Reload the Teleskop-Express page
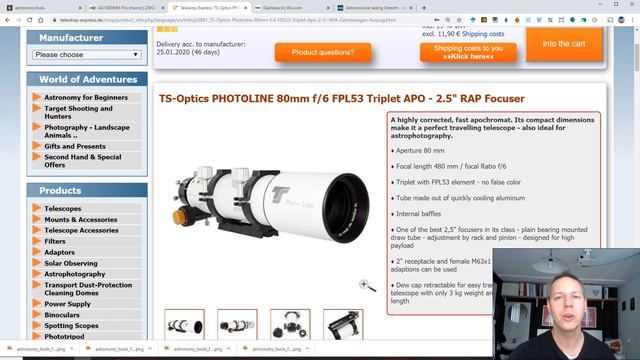640x360 pixels. pyautogui.click(x=29, y=20)
